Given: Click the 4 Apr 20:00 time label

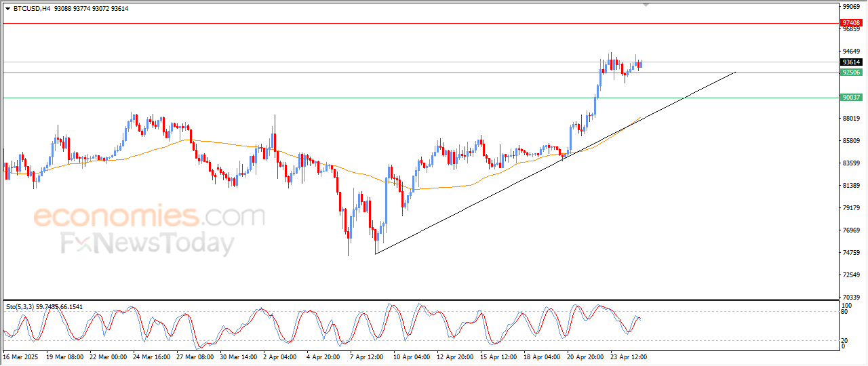Looking at the screenshot, I should (325, 356).
